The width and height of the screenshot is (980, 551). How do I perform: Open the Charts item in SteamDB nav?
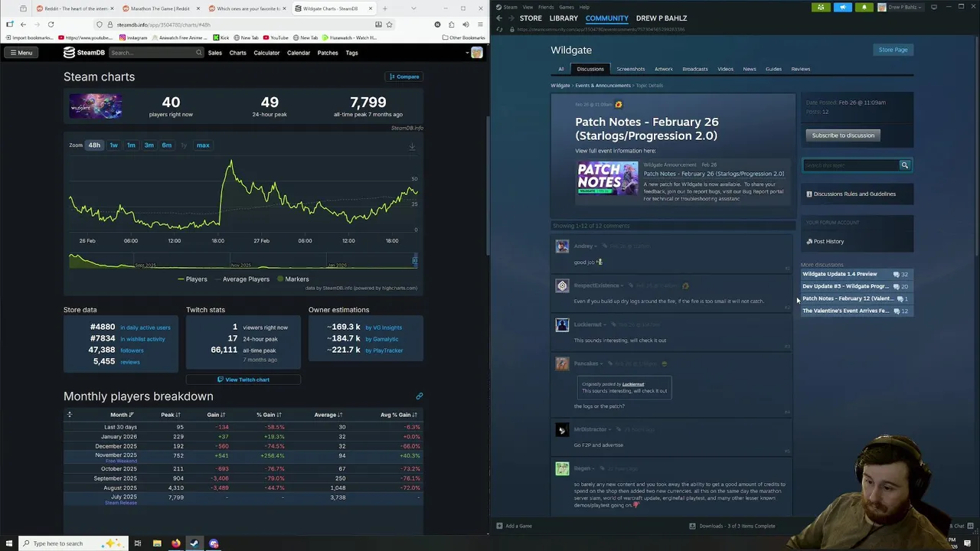pyautogui.click(x=237, y=53)
